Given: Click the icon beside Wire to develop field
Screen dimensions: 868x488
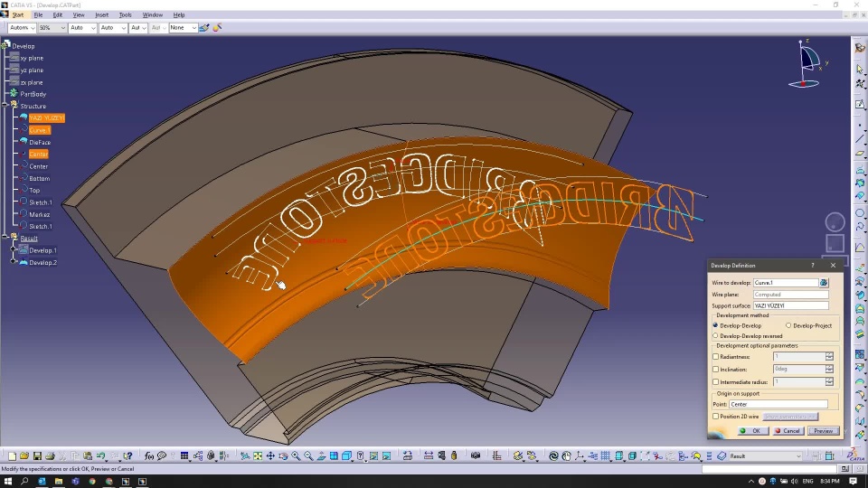Looking at the screenshot, I should pos(824,283).
